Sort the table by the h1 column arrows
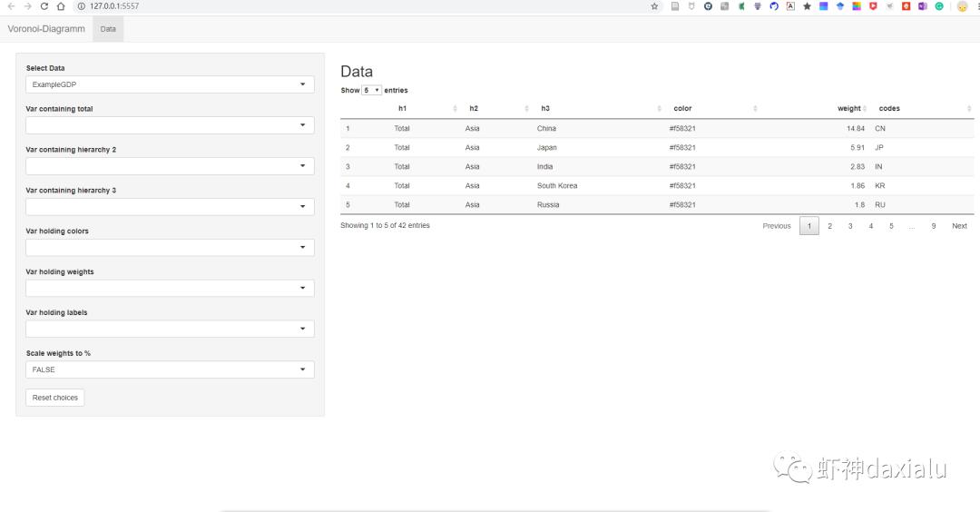980x512 pixels. coord(455,109)
